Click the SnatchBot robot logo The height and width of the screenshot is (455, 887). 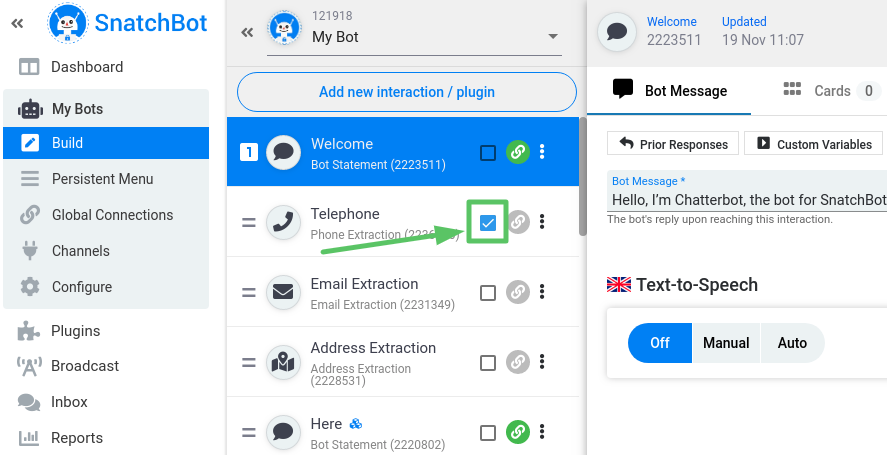[68, 23]
